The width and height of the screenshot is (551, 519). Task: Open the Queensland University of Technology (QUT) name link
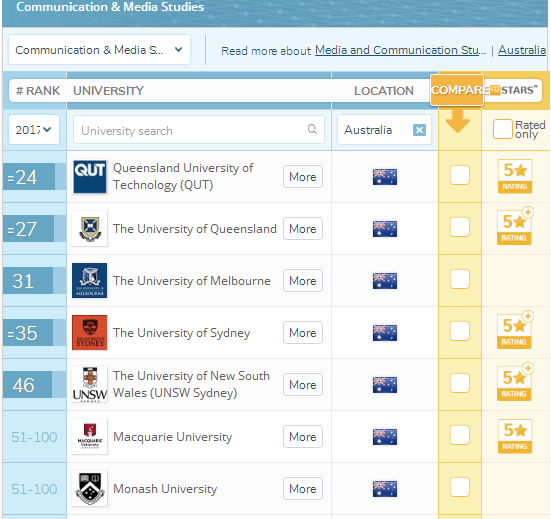pos(183,176)
